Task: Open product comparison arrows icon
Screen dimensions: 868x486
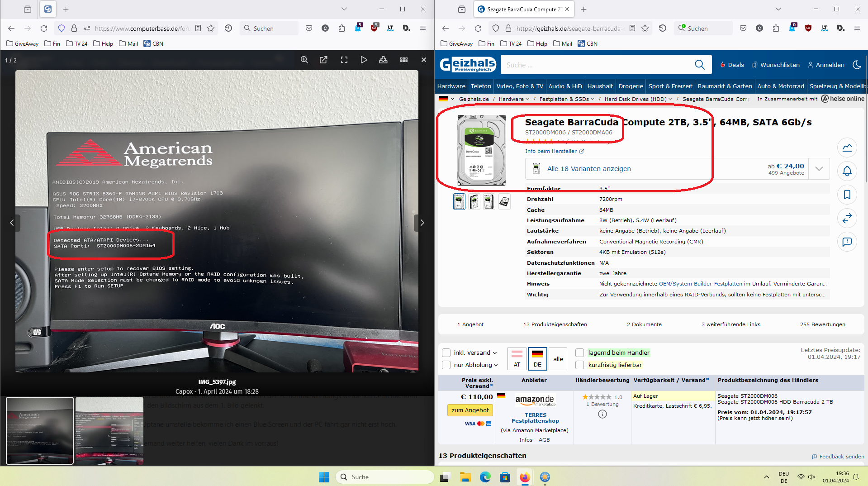Action: point(847,218)
